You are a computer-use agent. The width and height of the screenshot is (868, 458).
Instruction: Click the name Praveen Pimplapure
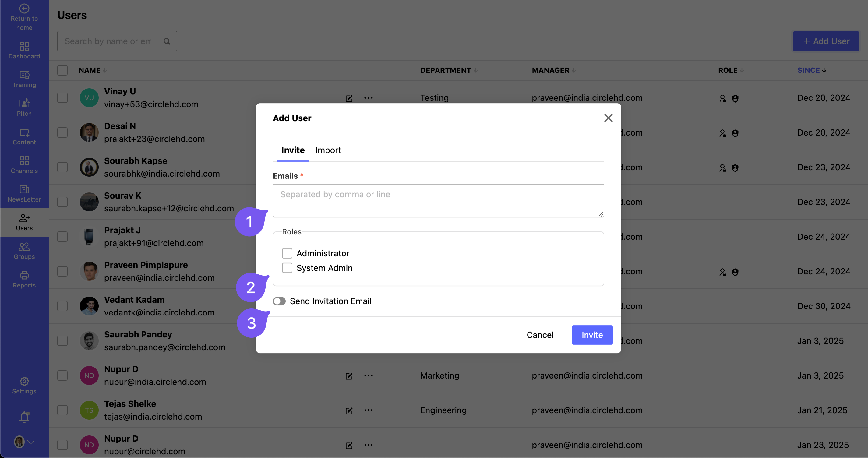(146, 265)
